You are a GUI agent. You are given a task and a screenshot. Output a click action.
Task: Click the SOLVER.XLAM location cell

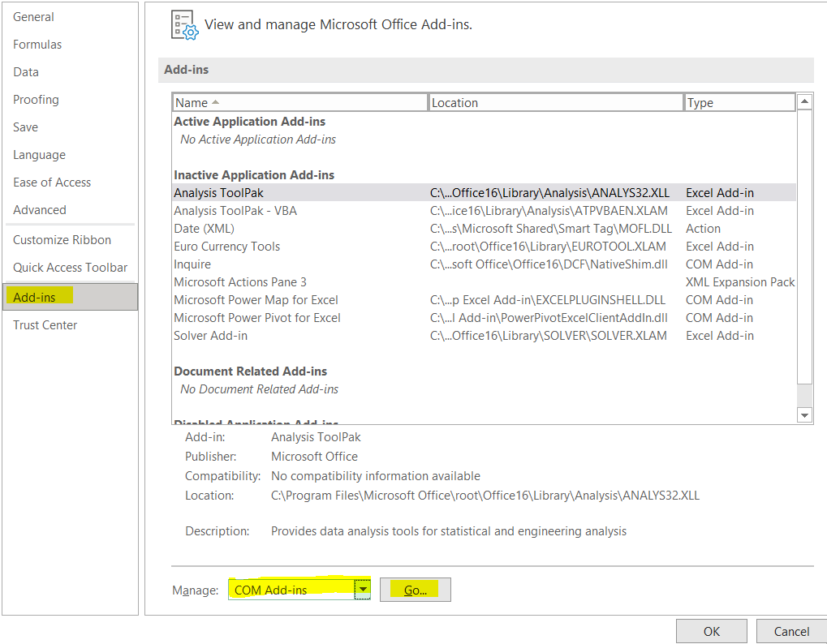549,336
